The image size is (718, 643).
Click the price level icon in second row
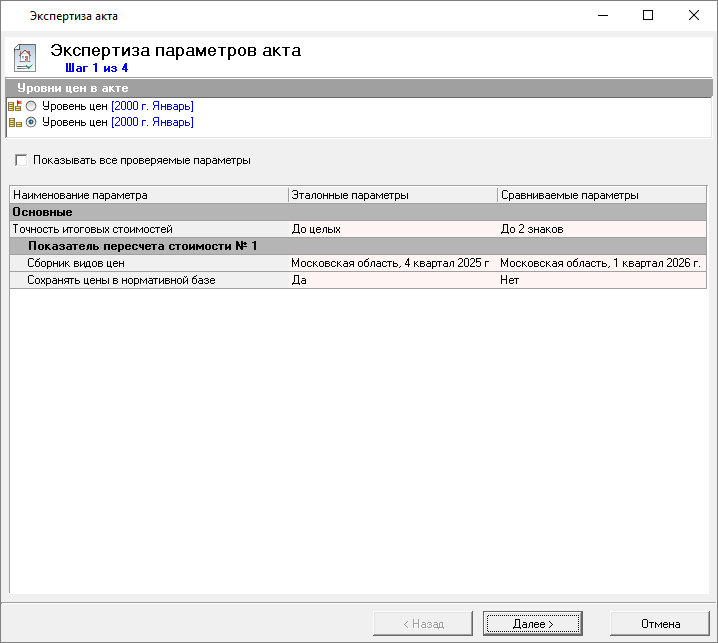pyautogui.click(x=15, y=123)
